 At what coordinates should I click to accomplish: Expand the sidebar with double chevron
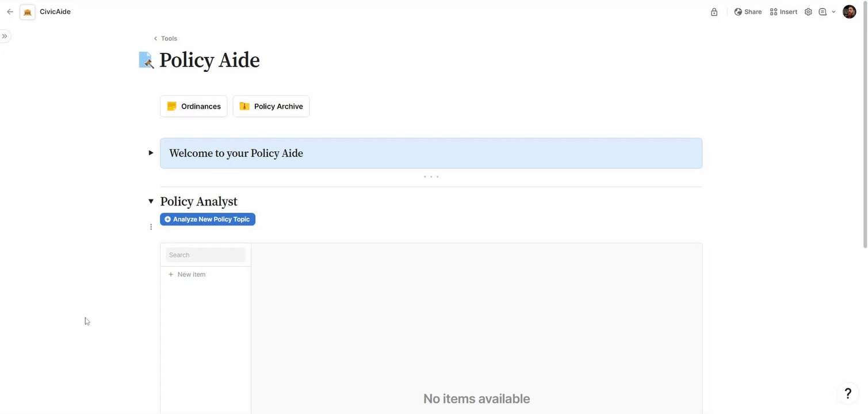tap(5, 36)
